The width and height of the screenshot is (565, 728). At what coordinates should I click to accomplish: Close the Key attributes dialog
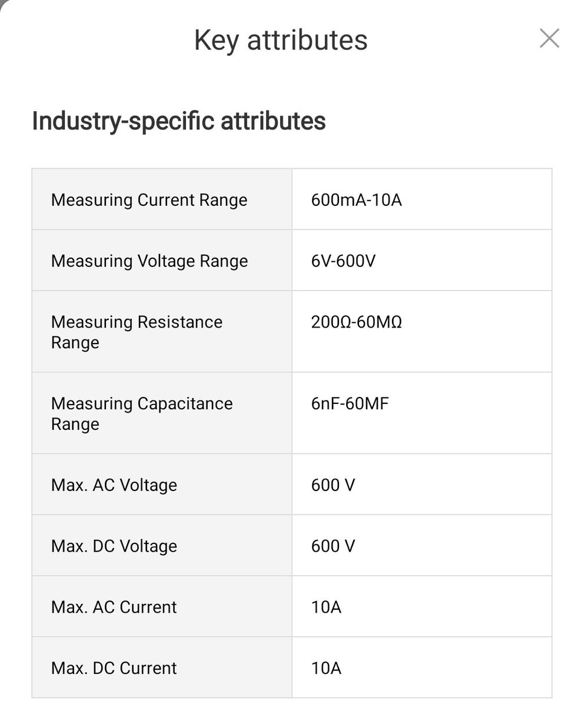549,39
